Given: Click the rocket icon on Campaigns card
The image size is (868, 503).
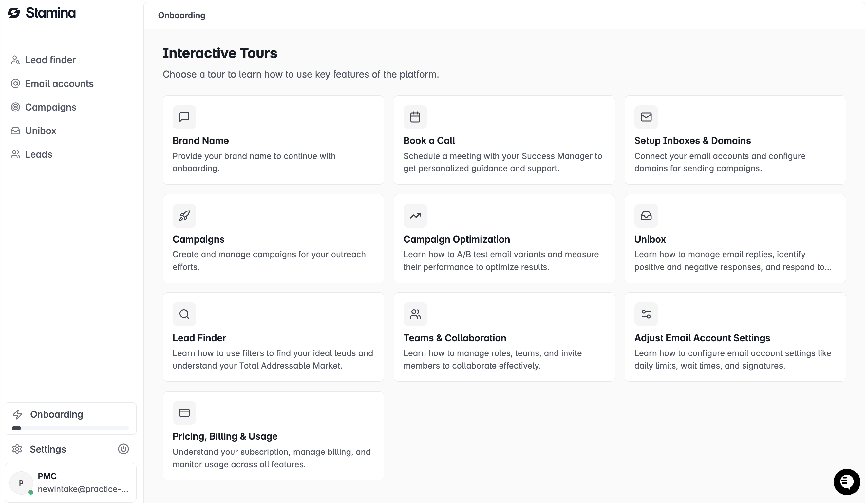Looking at the screenshot, I should [x=184, y=216].
